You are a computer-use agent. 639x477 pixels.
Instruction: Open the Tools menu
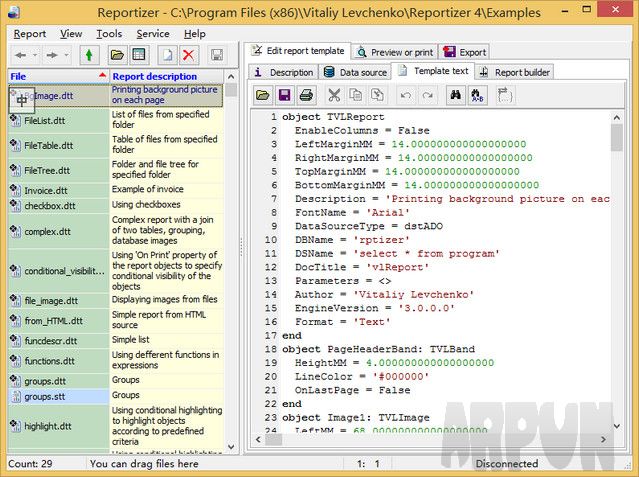click(x=109, y=33)
